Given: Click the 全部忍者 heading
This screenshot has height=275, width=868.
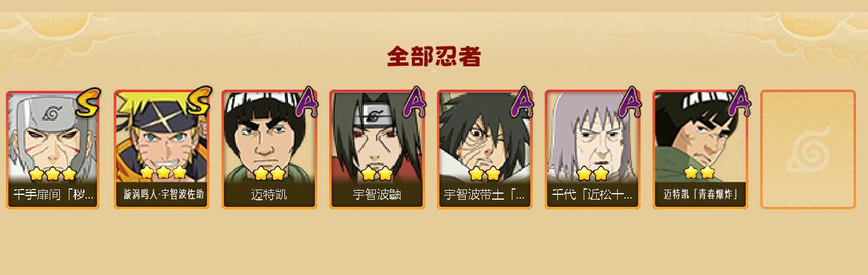Looking at the screenshot, I should [x=434, y=57].
